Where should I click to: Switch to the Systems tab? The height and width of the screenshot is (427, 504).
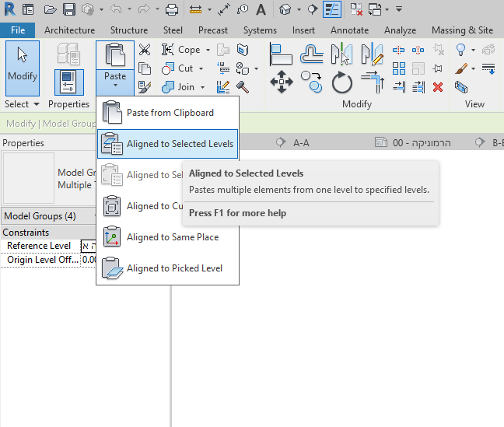(260, 30)
